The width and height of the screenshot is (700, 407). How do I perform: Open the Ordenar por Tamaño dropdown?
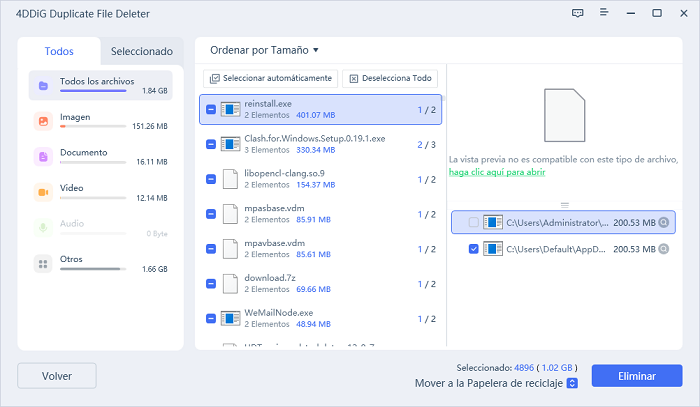(264, 50)
